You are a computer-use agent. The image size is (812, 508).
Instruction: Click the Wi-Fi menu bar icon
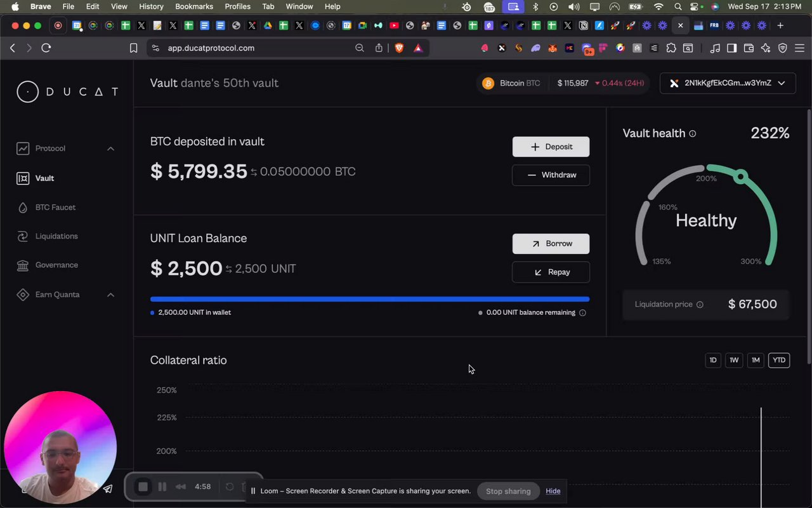coord(659,6)
